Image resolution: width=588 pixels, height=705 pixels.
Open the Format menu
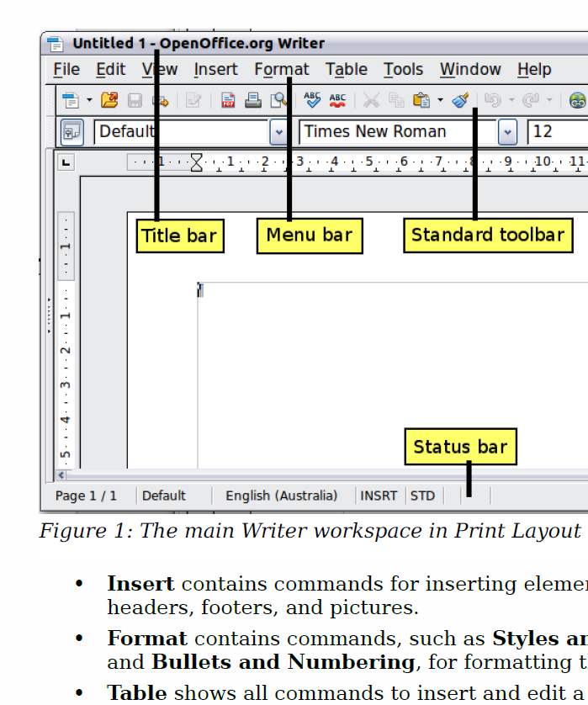282,69
